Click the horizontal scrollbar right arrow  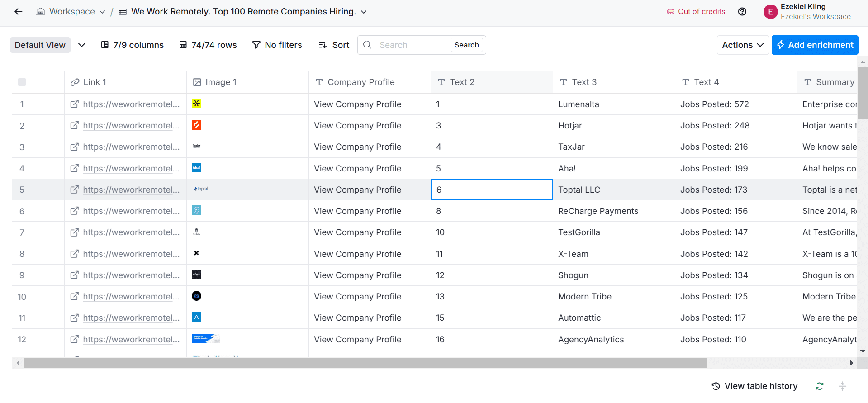(851, 363)
